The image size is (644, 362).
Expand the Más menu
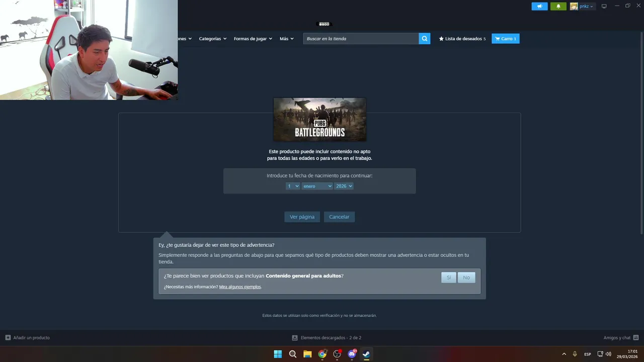click(x=287, y=39)
